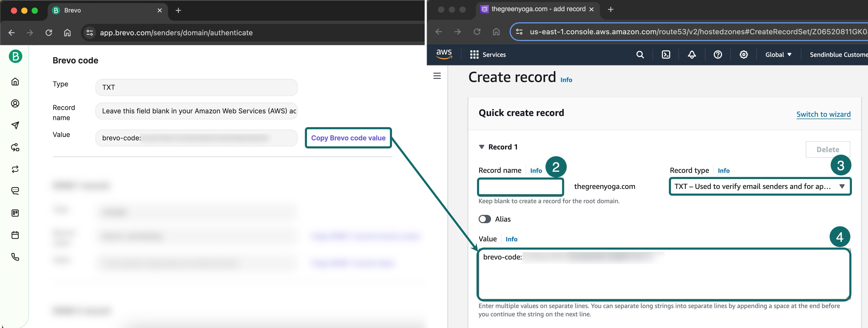Close the thegreenyoga.com browser tab
Screen dimensions: 868x328
pos(591,9)
